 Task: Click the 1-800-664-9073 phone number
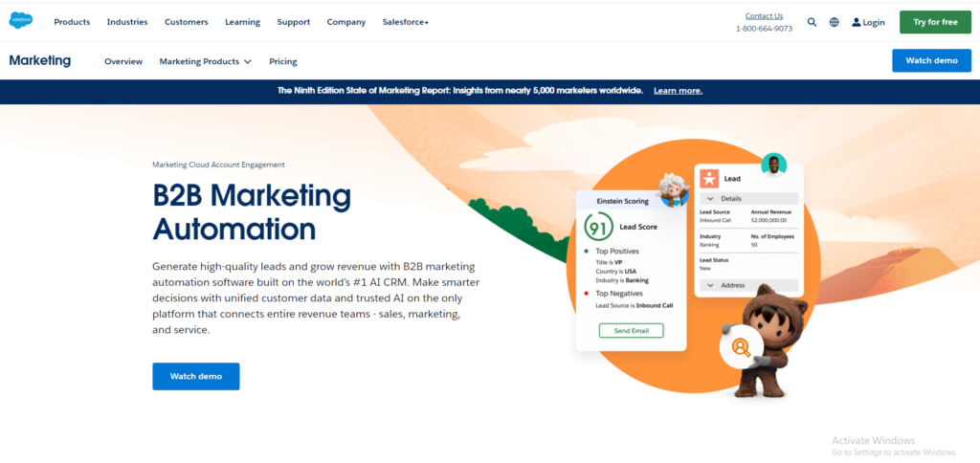[764, 29]
